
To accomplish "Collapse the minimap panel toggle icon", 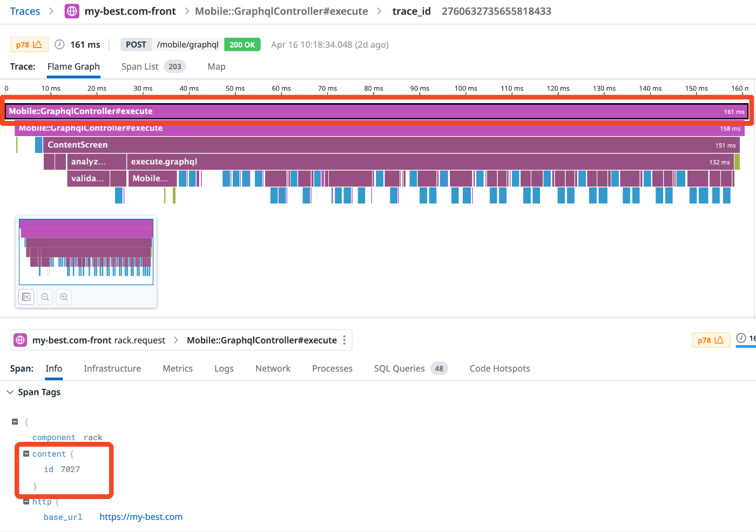I will coord(26,297).
